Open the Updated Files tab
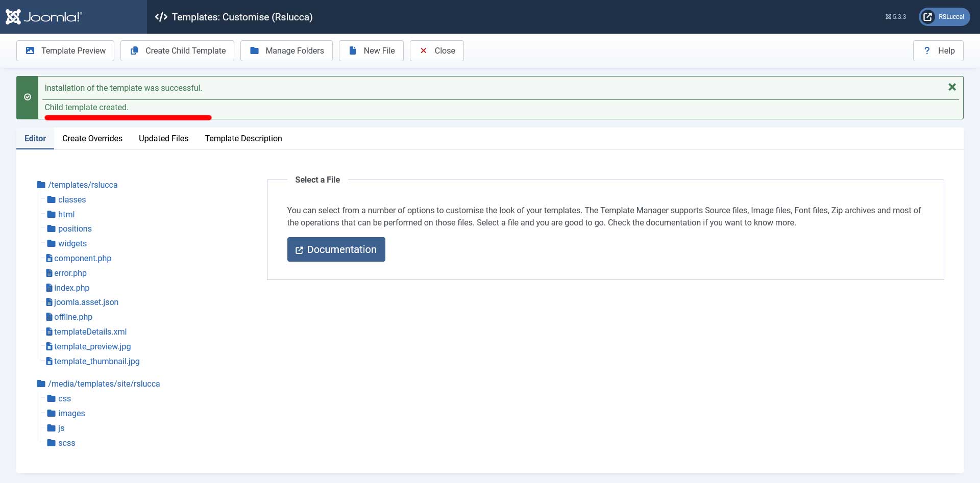Viewport: 980px width, 483px height. [163, 138]
